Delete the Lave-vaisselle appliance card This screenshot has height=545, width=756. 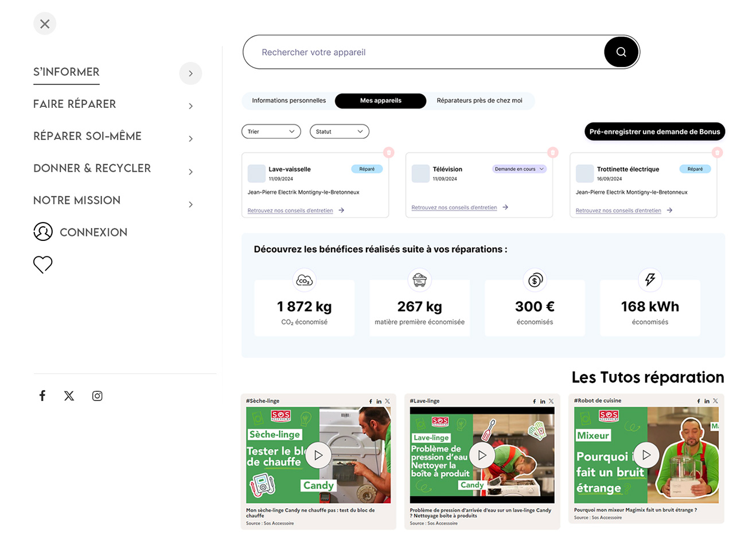389,153
